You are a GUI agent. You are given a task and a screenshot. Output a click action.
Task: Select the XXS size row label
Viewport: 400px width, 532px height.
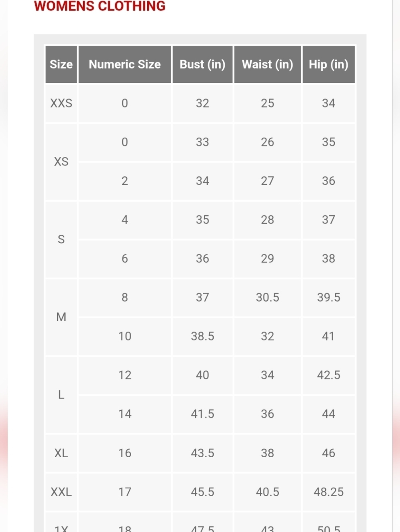[61, 103]
